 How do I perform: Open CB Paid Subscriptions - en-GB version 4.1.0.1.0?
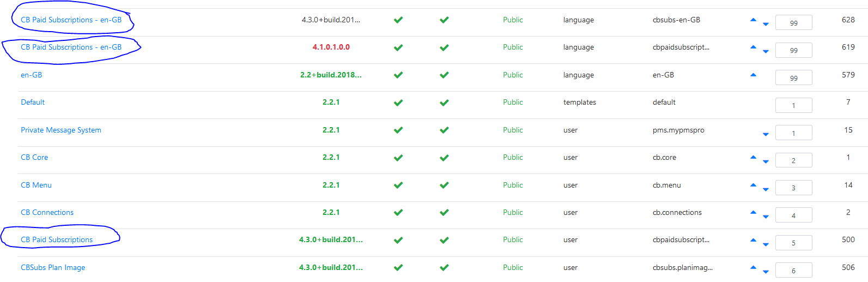click(71, 47)
